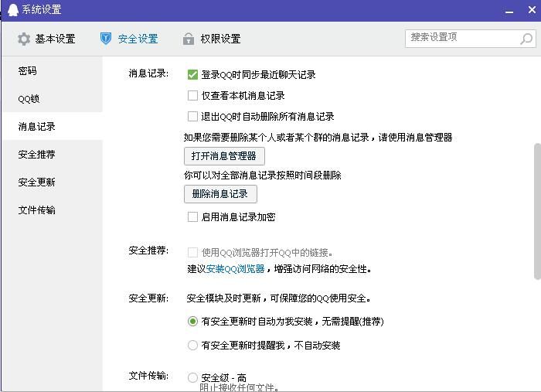Viewport: 541px width, 392px height.
Task: Enable 退出QQ时自动删除所有消息记录
Action: tap(192, 116)
